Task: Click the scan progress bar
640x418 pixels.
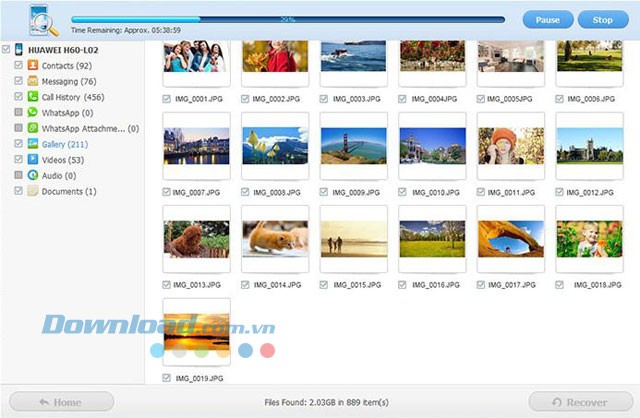Action: coord(288,19)
